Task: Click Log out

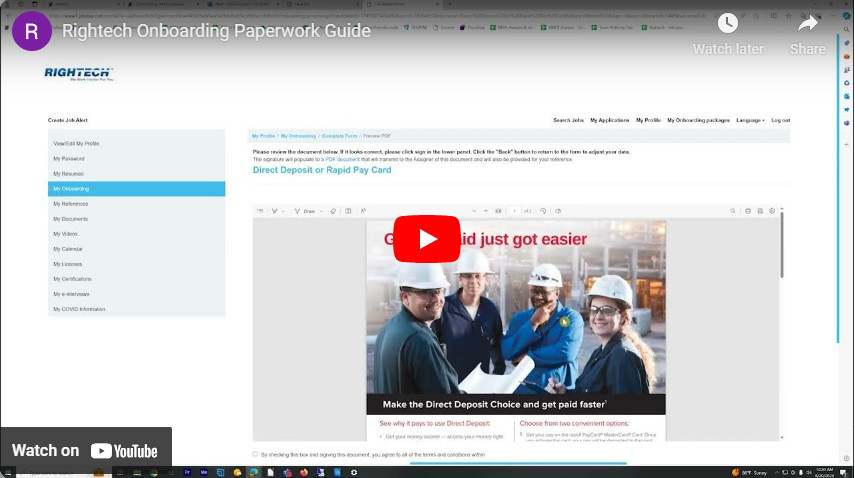Action: click(x=780, y=120)
